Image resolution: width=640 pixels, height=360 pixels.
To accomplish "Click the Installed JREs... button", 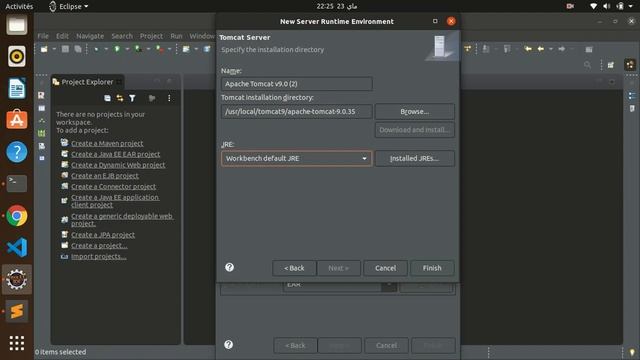I will (x=414, y=158).
